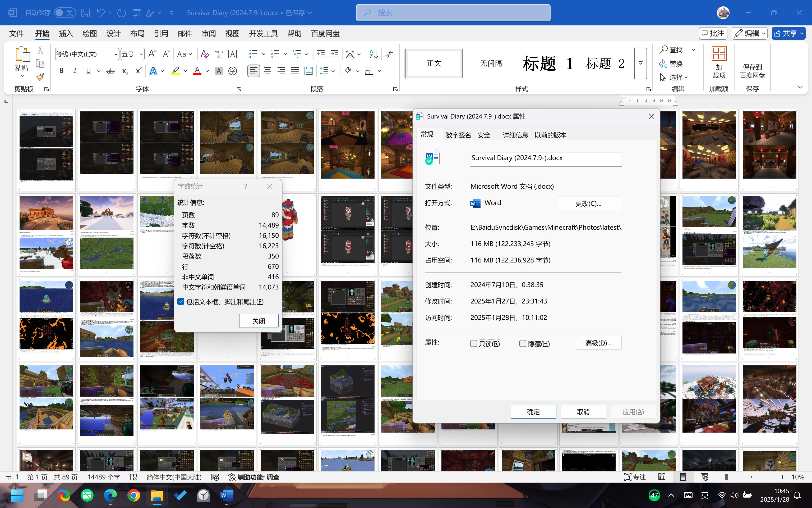Image resolution: width=812 pixels, height=508 pixels.
Task: Open the font size dropdown 五号
Action: click(x=141, y=54)
